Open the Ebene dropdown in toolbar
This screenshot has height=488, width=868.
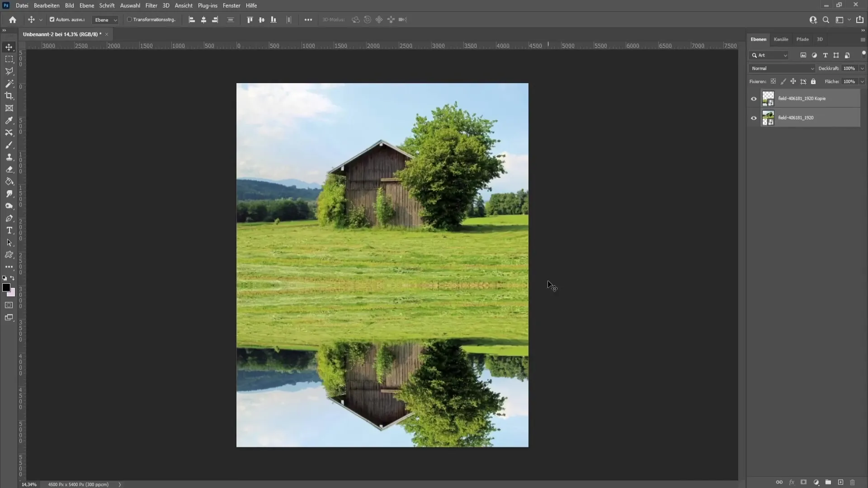(x=104, y=20)
